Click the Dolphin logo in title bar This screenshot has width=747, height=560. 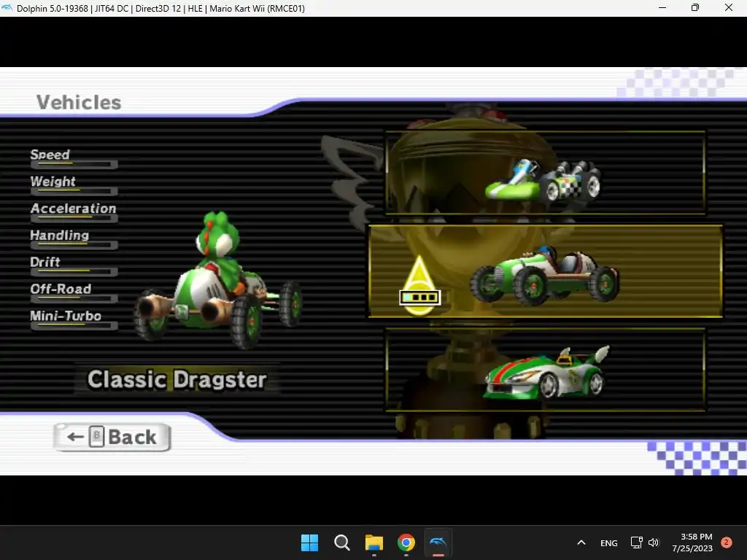click(x=7, y=8)
